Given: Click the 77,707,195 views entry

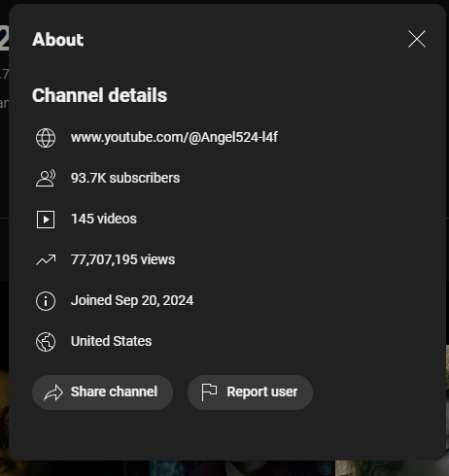Looking at the screenshot, I should tap(123, 259).
